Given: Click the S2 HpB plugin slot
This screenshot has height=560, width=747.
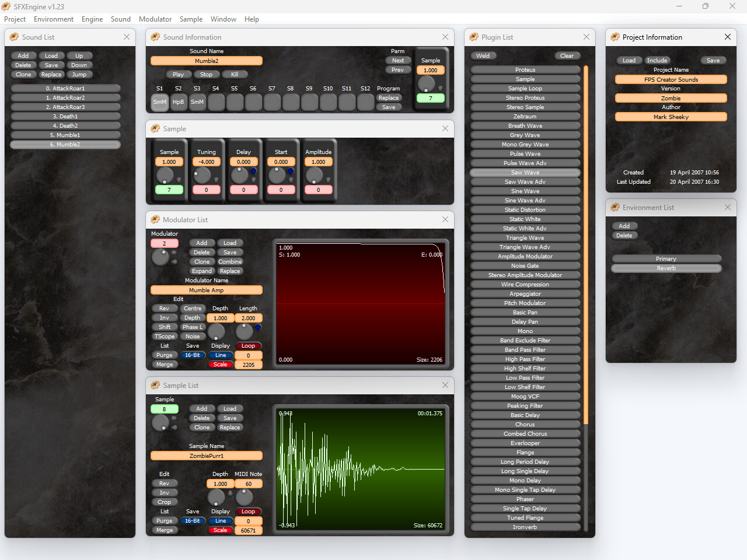Looking at the screenshot, I should [x=178, y=102].
